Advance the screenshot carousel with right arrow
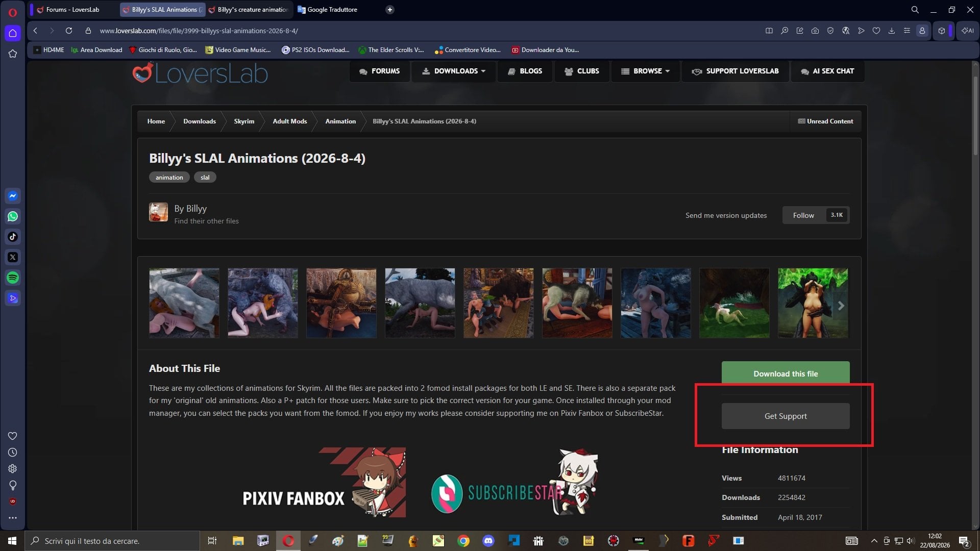The width and height of the screenshot is (980, 551). [841, 306]
